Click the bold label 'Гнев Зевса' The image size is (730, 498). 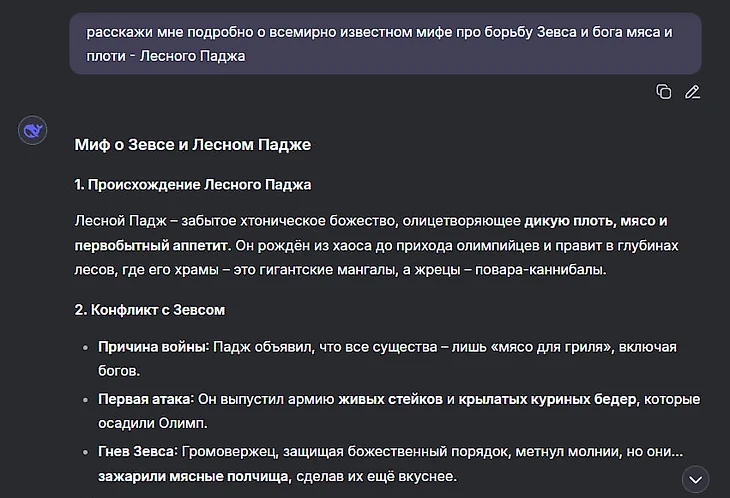[136, 451]
